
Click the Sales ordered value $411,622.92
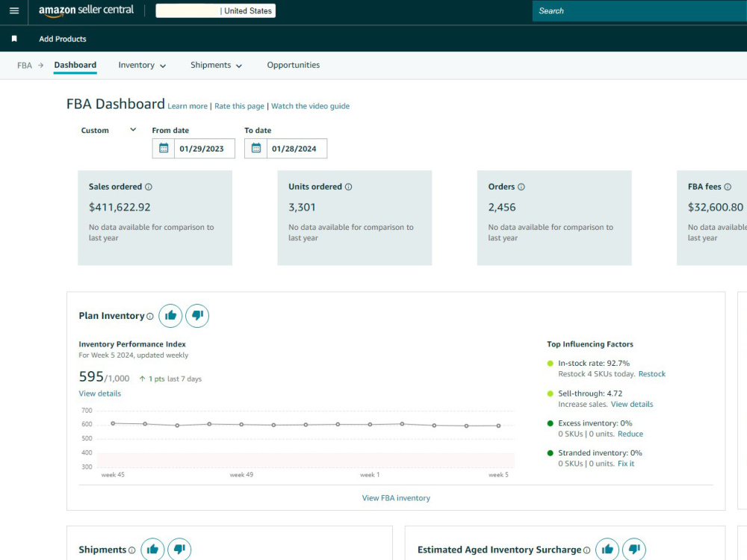pos(120,207)
